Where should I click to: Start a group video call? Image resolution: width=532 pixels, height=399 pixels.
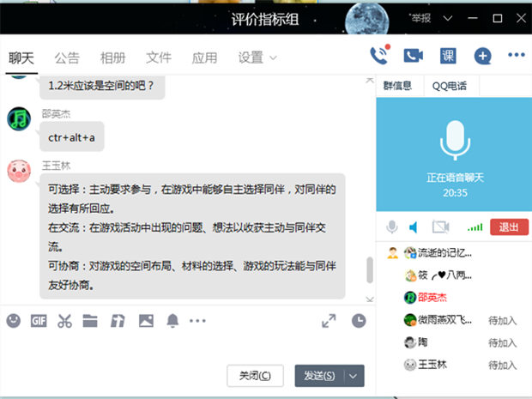414,56
